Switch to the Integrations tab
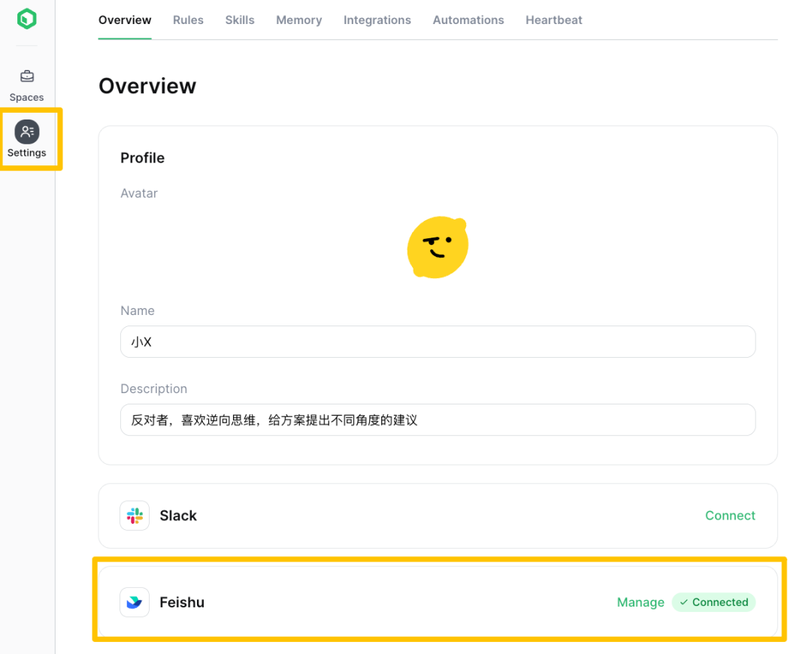This screenshot has width=812, height=654. [377, 20]
